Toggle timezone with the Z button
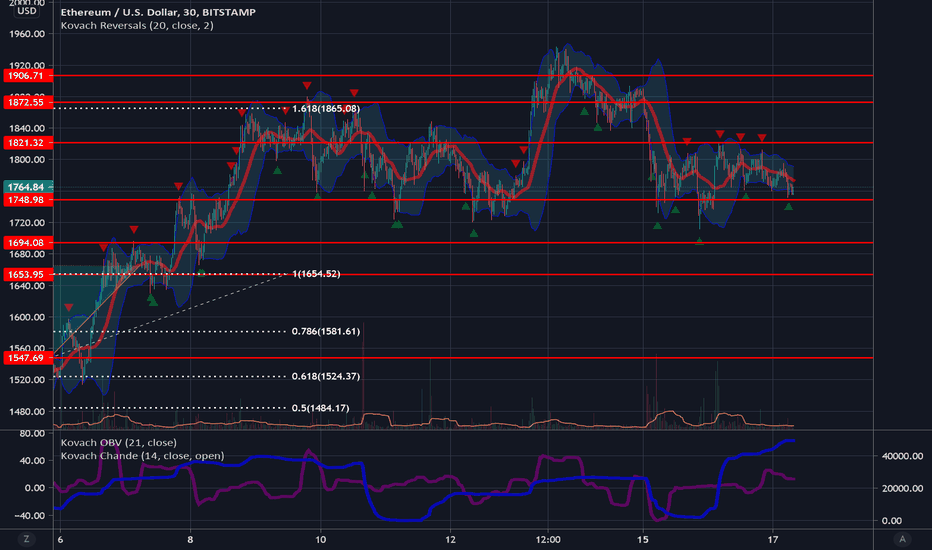Screen dimensions: 932x550 point(26,539)
